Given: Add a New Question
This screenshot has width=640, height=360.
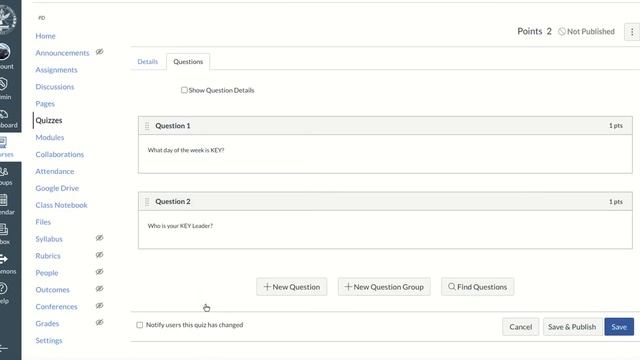Looking at the screenshot, I should tap(292, 287).
